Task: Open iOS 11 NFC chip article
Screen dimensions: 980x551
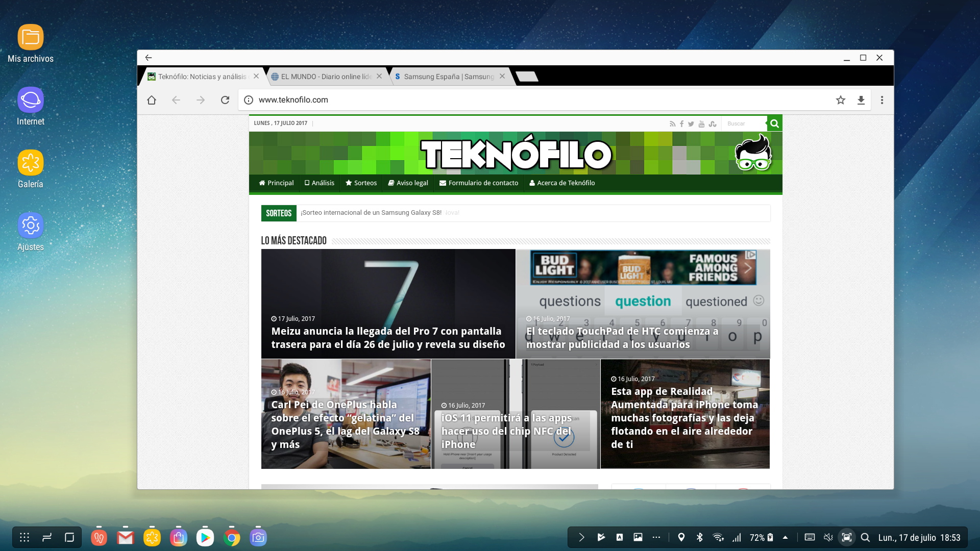Action: [516, 414]
